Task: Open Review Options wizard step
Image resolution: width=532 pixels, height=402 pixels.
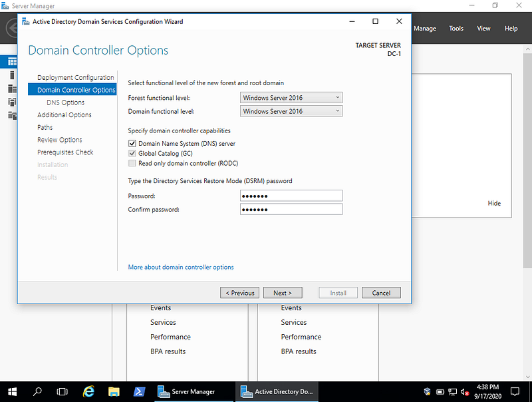Action: click(x=60, y=140)
